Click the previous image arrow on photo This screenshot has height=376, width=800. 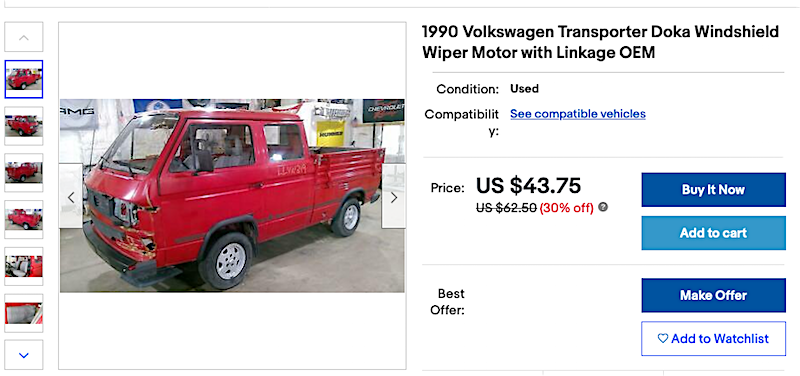pyautogui.click(x=71, y=196)
